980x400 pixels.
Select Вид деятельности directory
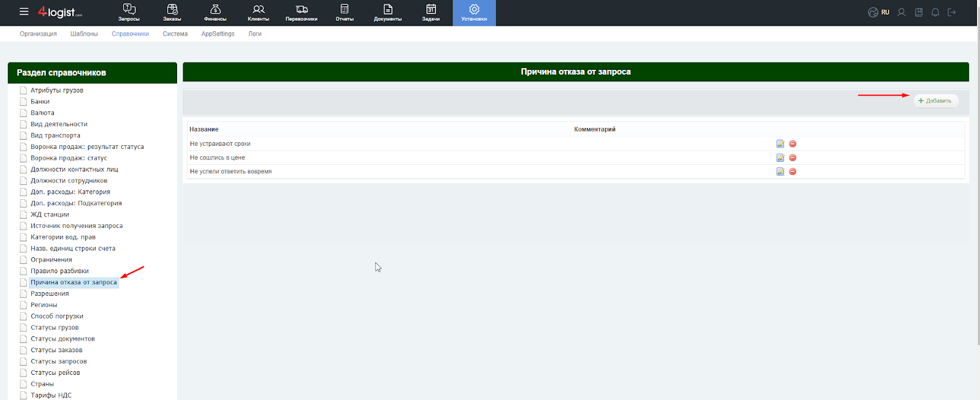59,124
